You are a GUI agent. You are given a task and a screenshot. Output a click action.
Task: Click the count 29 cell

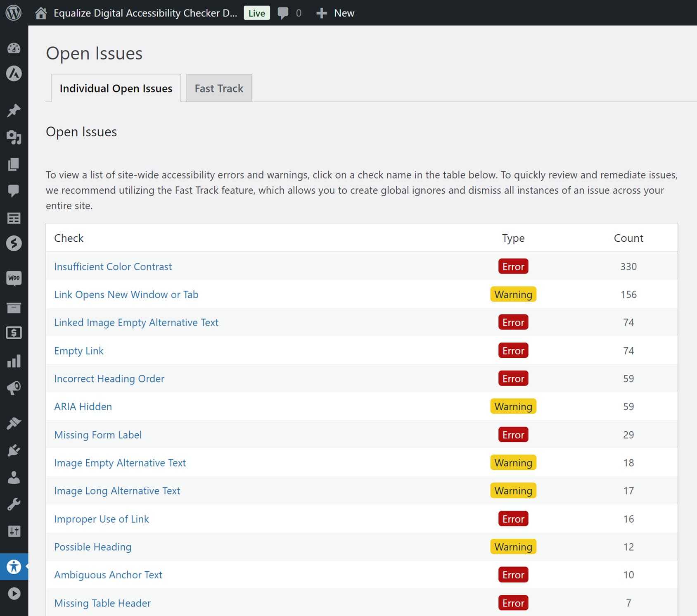[x=628, y=435]
